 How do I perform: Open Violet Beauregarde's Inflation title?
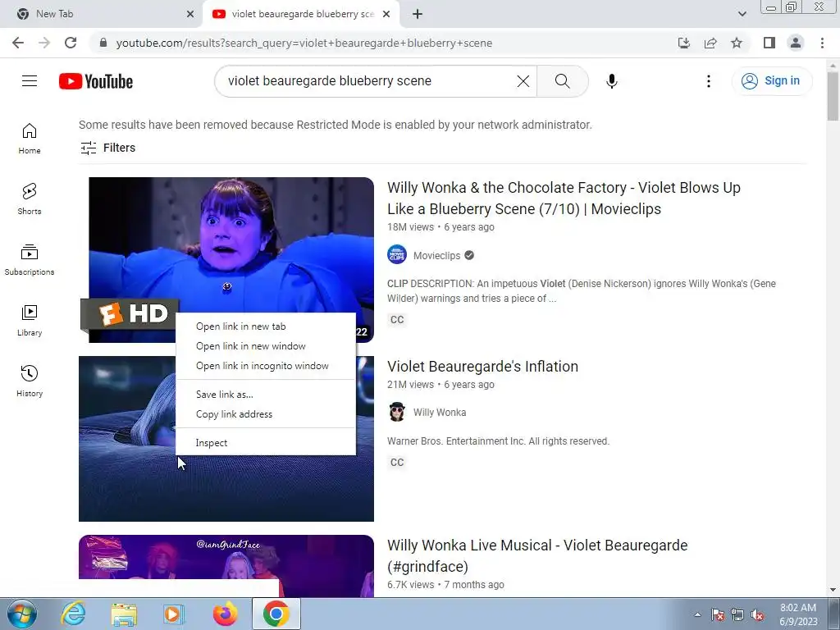point(482,367)
